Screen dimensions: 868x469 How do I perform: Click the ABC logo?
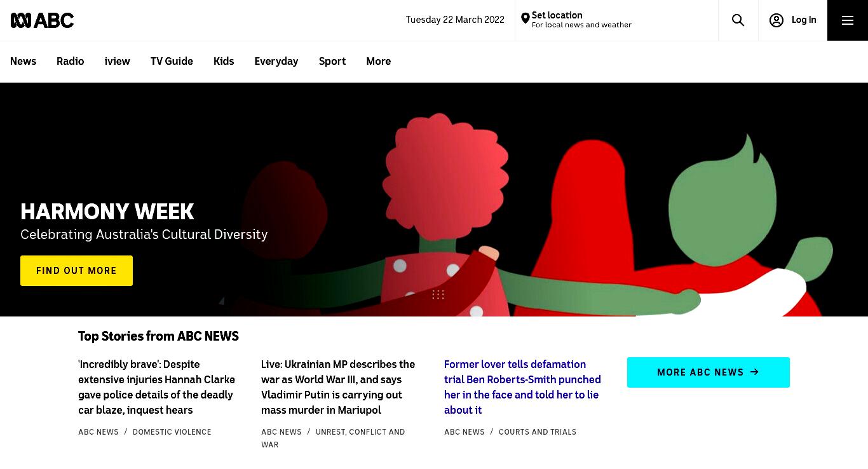(42, 20)
